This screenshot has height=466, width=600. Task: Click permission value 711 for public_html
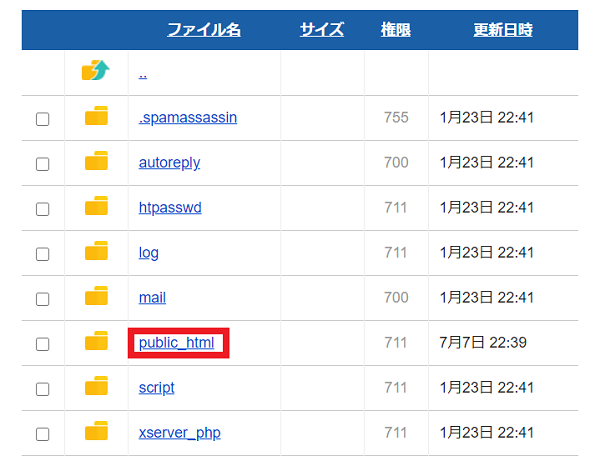click(x=396, y=342)
